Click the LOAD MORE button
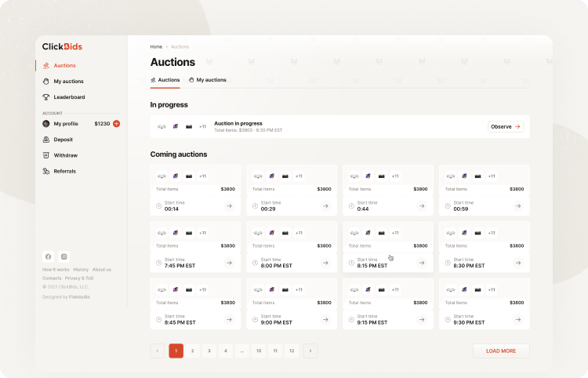The image size is (588, 378). tap(500, 351)
